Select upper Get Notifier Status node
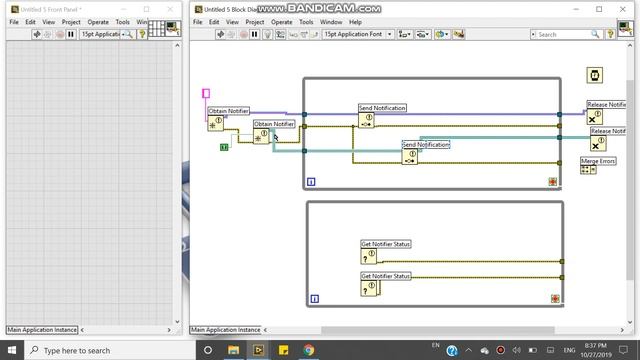The width and height of the screenshot is (640, 360). (x=369, y=256)
